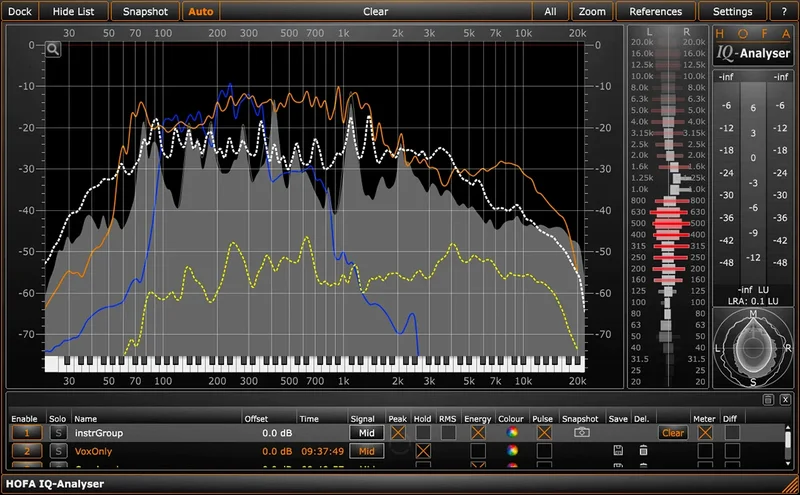Open Signal Mid selector for VoxOnly
Image resolution: width=800 pixels, height=495 pixels.
point(367,451)
